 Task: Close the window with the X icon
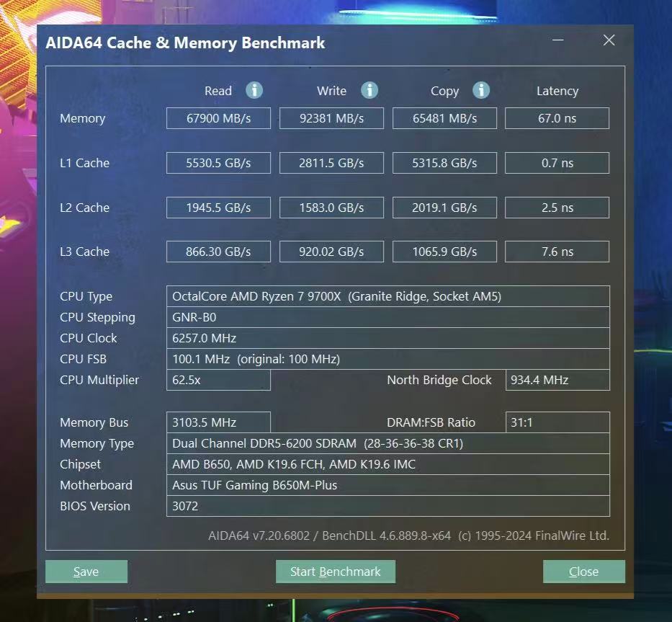pyautogui.click(x=609, y=40)
